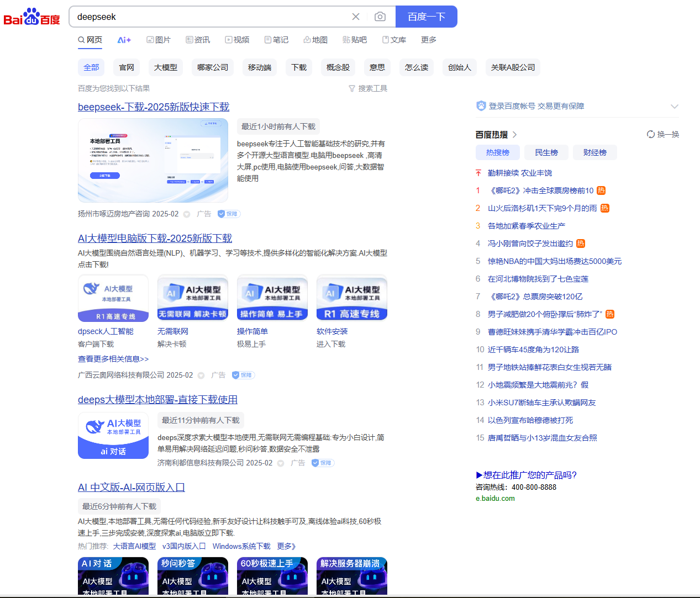Open deeps大模型本地部署-直接下载使用 link
The height and width of the screenshot is (598, 700).
click(x=157, y=399)
